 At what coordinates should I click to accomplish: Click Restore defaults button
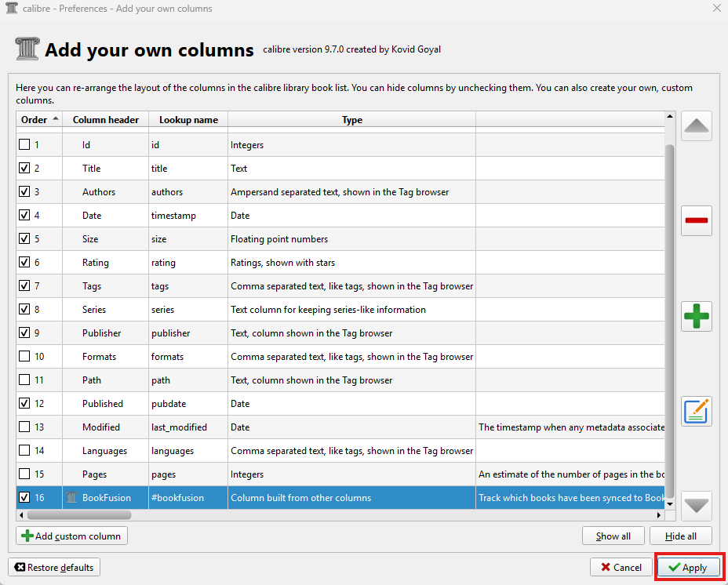[x=54, y=568]
